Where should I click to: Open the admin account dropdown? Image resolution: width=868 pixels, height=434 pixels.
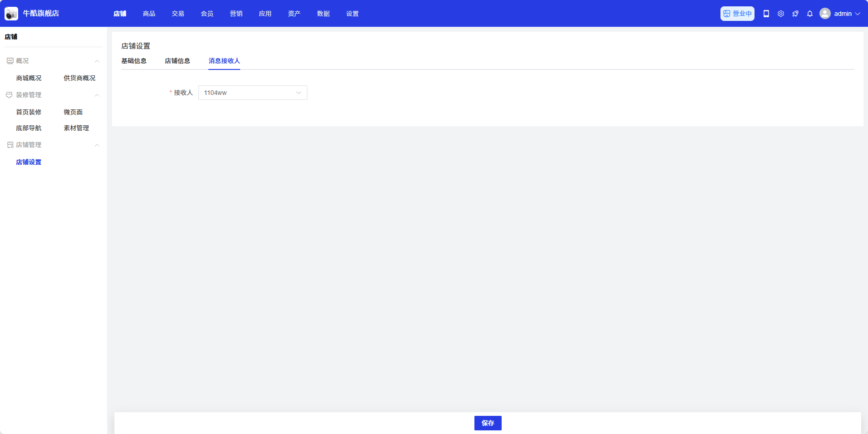click(847, 14)
